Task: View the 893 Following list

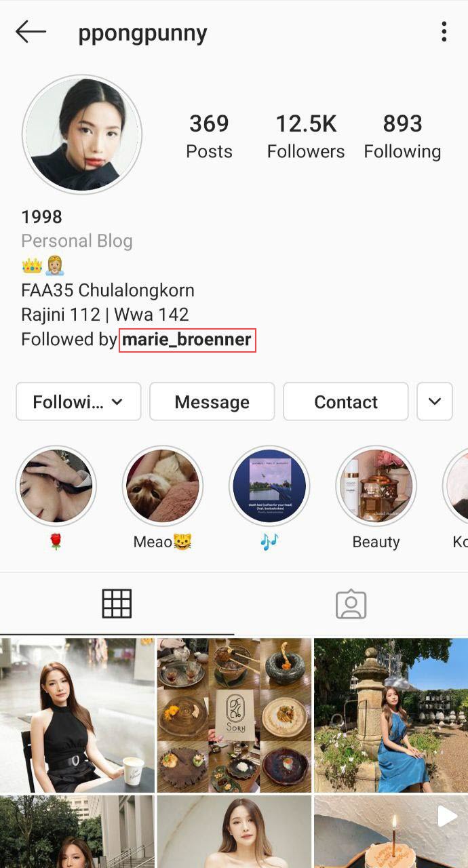Action: (402, 136)
